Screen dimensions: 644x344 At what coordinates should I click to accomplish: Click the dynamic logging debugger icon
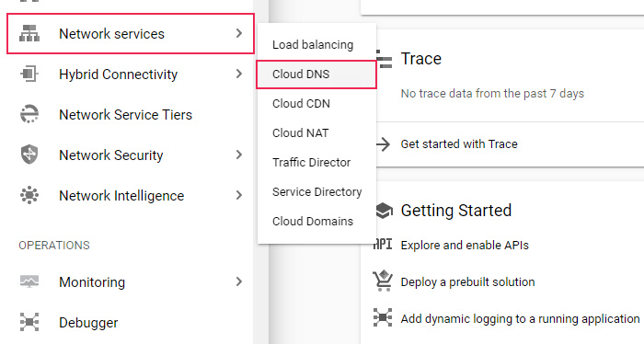pos(383,317)
